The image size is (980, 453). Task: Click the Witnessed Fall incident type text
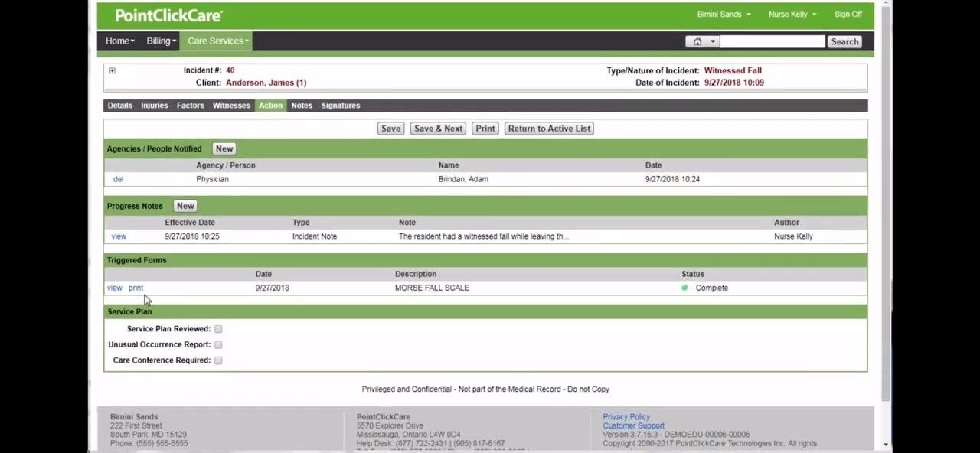[x=733, y=70]
